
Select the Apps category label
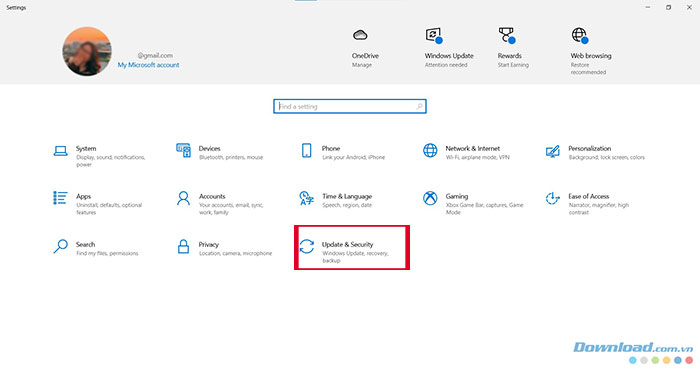(x=83, y=196)
